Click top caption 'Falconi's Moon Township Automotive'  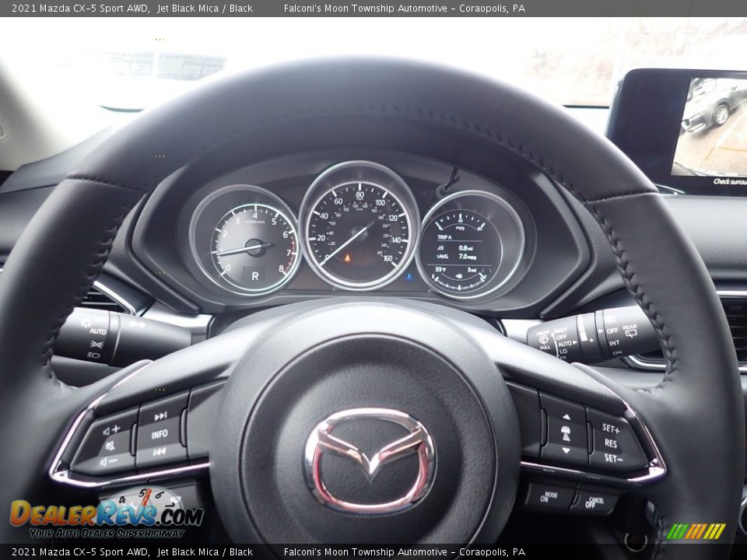pyautogui.click(x=366, y=8)
